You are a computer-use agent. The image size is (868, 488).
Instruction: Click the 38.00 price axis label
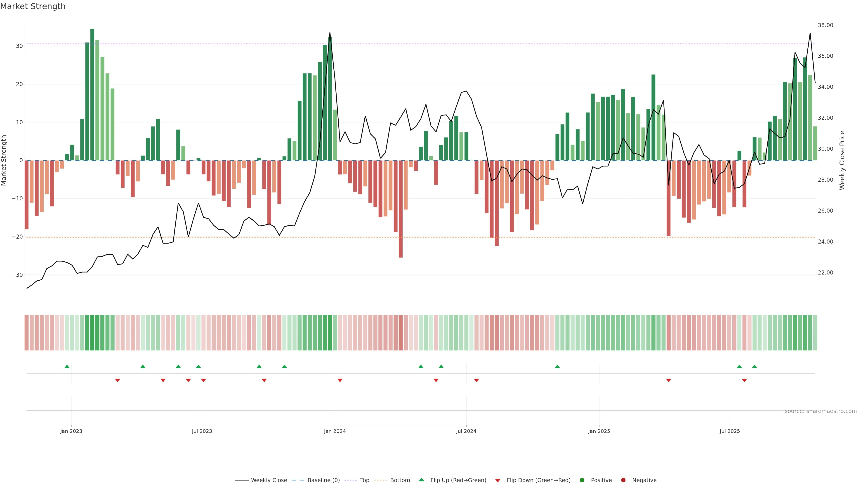pos(825,25)
